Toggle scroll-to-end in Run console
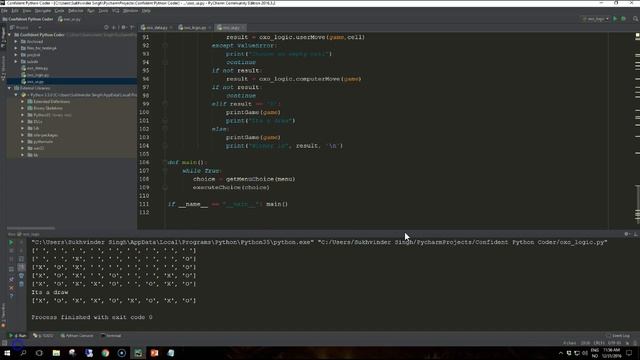Viewport: 640px width, 360px height. [x=21, y=267]
